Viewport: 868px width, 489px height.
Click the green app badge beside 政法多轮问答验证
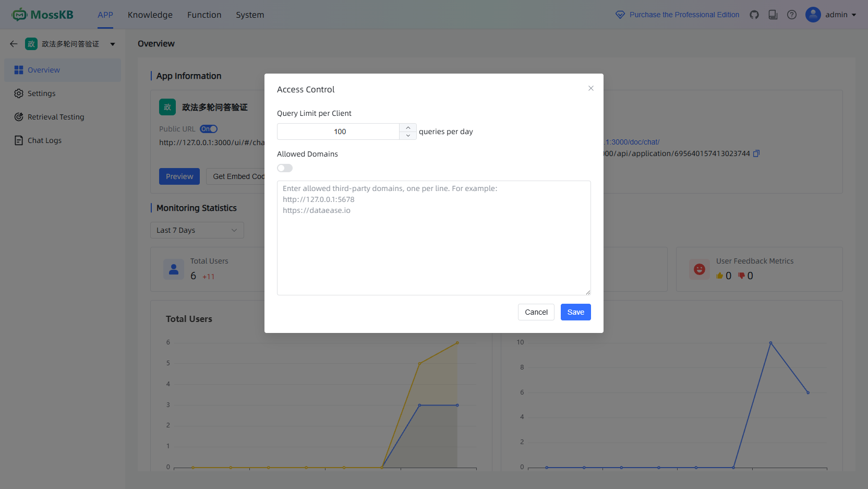[31, 44]
